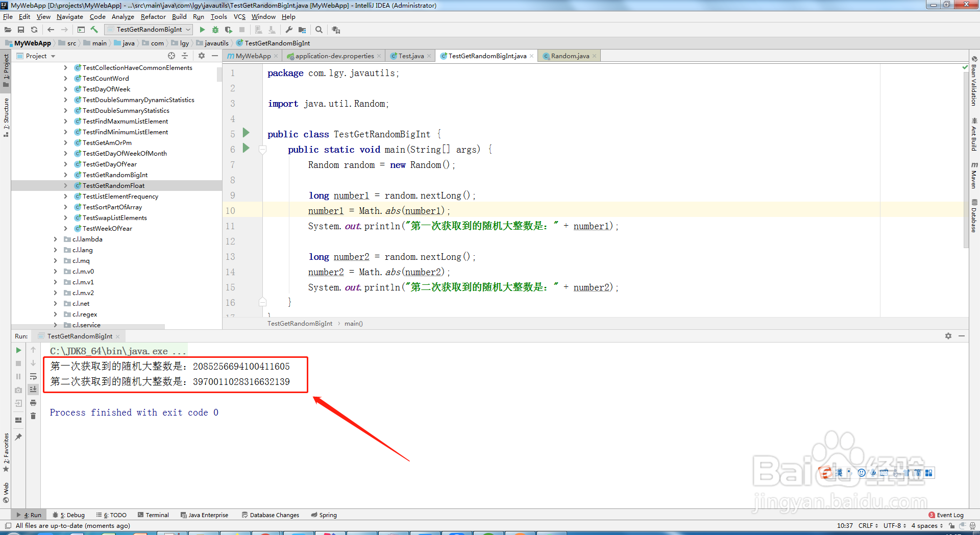Click the Synchronize refresh icon in the toolbar

34,30
